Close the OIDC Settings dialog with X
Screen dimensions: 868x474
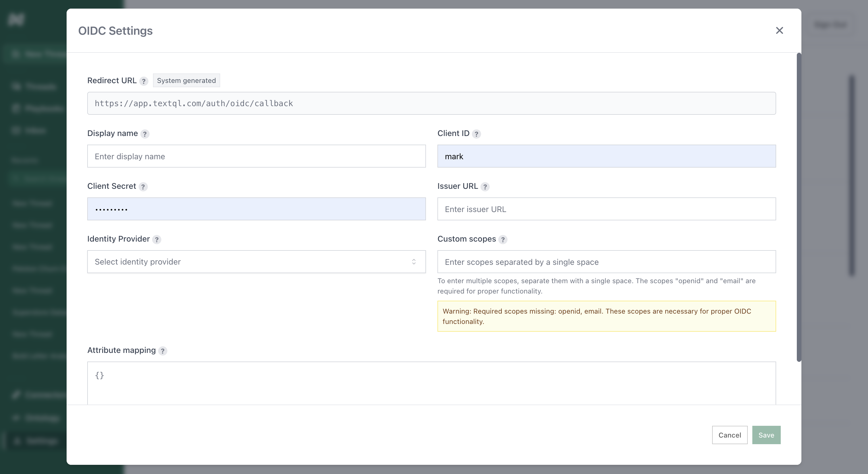point(779,31)
